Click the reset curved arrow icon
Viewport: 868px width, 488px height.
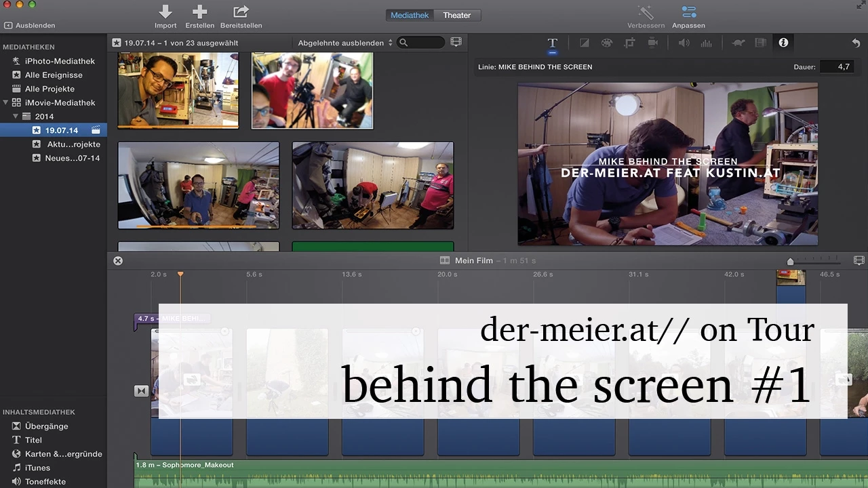click(856, 43)
